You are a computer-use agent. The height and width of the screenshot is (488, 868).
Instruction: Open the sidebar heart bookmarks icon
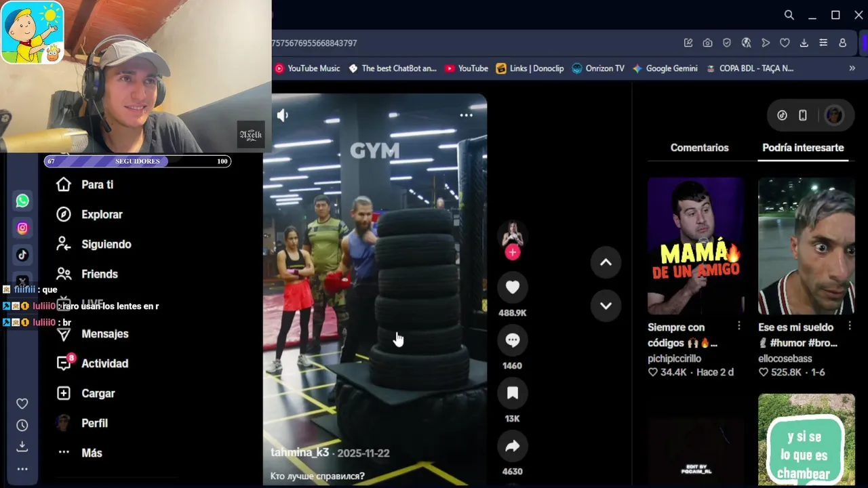click(22, 403)
